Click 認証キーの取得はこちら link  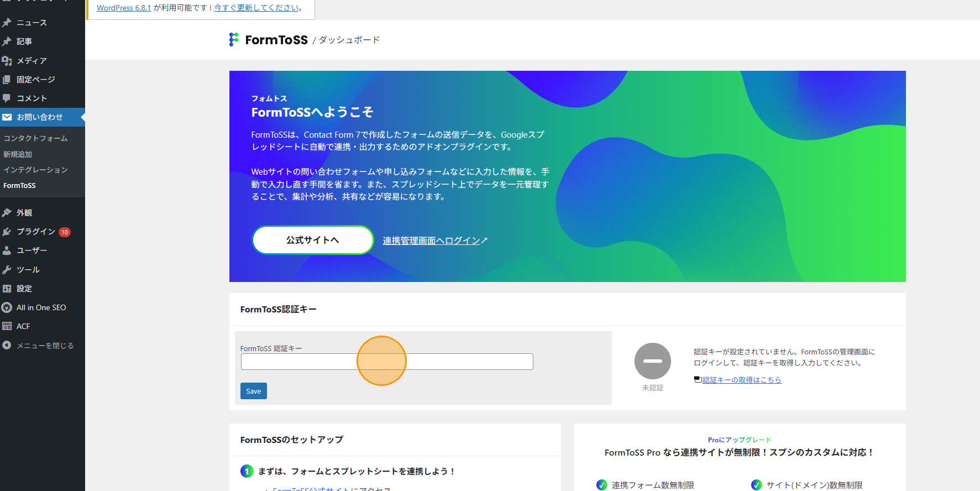coord(742,380)
